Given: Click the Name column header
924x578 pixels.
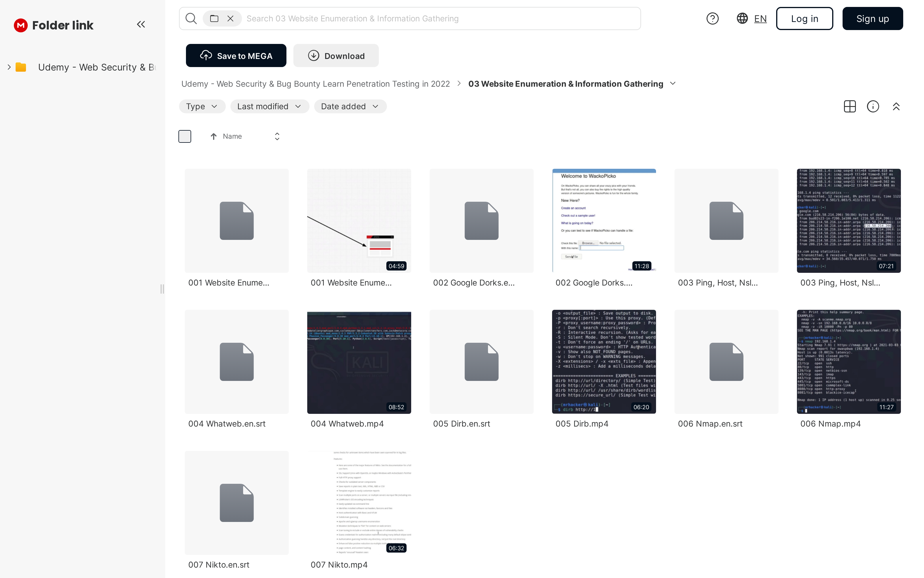Looking at the screenshot, I should [232, 136].
